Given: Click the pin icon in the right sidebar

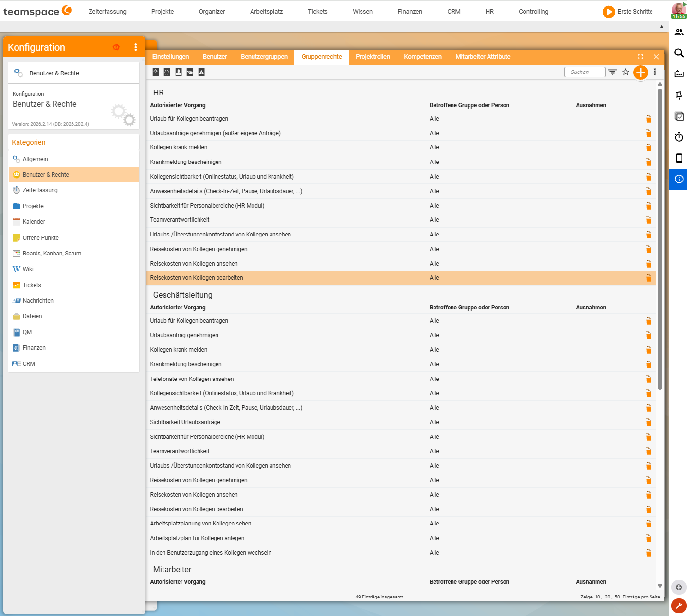Looking at the screenshot, I should tap(679, 95).
